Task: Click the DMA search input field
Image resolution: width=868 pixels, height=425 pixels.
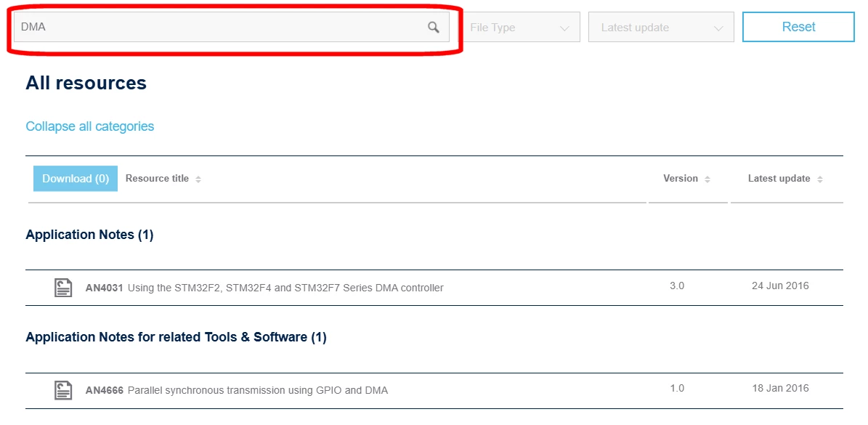Action: [x=232, y=27]
